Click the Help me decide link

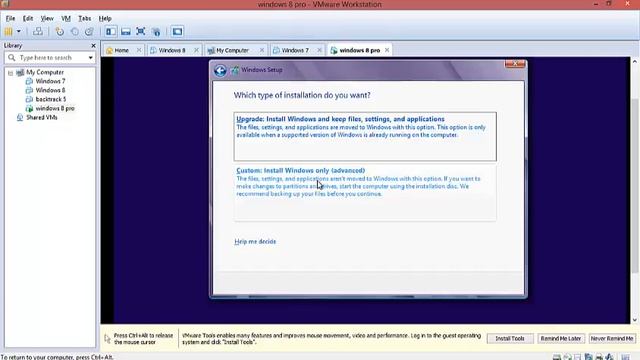pos(255,241)
